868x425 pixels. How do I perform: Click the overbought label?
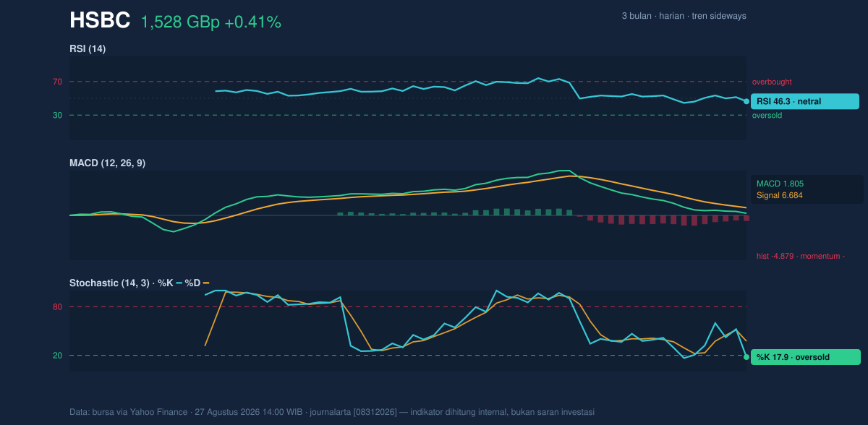[x=773, y=82]
